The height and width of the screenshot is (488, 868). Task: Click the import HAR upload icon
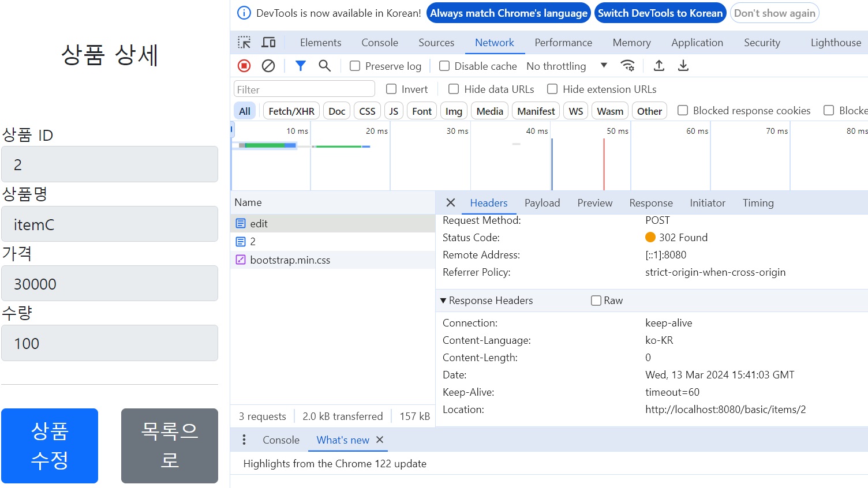coord(659,66)
